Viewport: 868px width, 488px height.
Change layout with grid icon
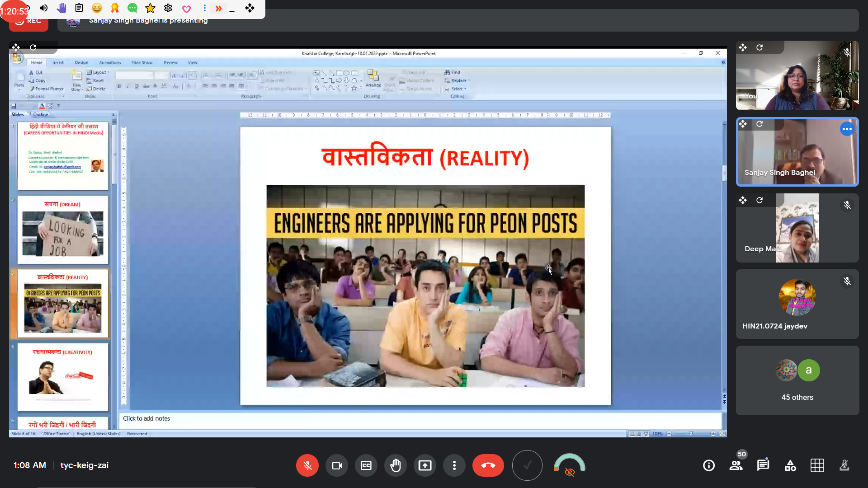[x=817, y=465]
